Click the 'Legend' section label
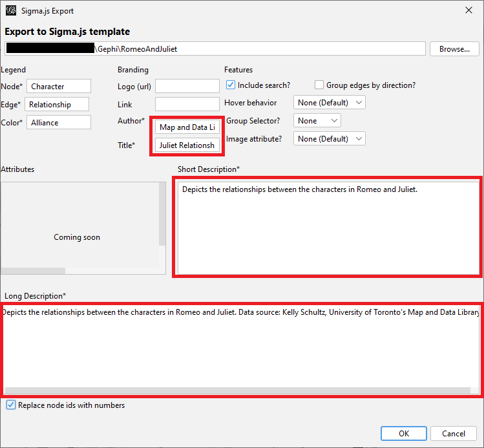The image size is (484, 448). [x=14, y=70]
